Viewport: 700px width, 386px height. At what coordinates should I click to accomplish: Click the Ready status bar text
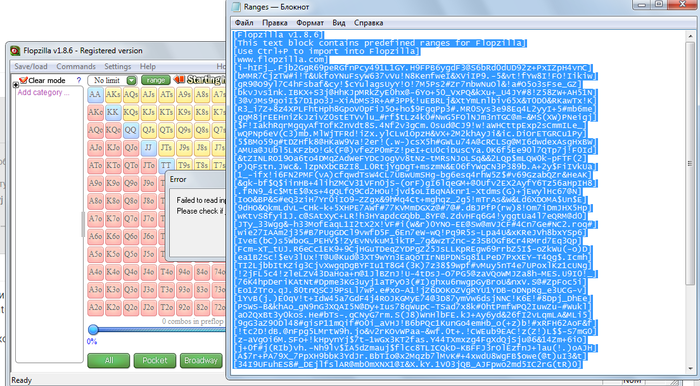point(21,380)
